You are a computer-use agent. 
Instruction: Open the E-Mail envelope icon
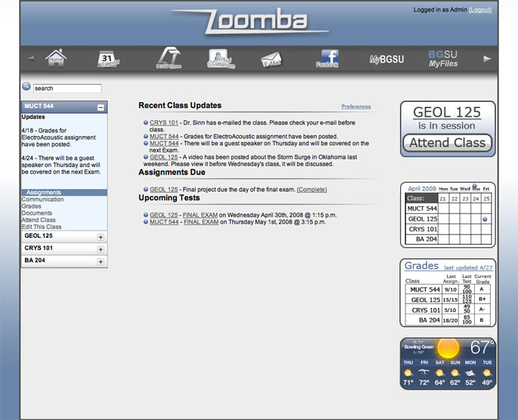271,60
